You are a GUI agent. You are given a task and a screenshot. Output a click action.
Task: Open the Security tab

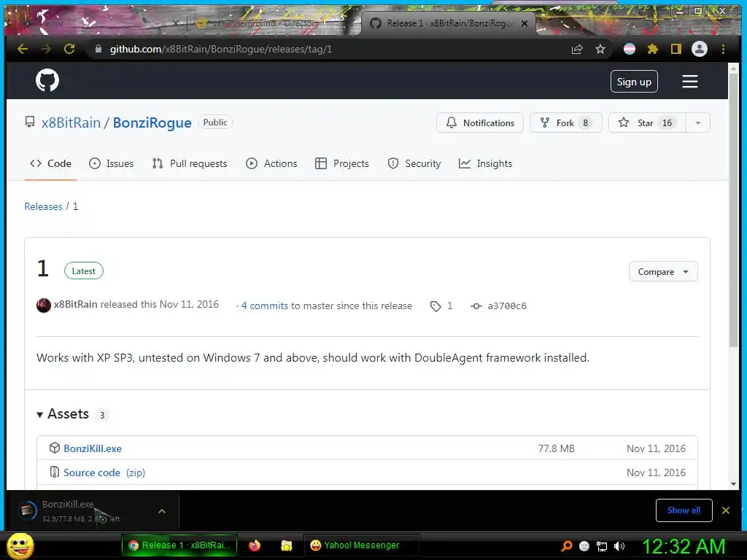tap(414, 163)
